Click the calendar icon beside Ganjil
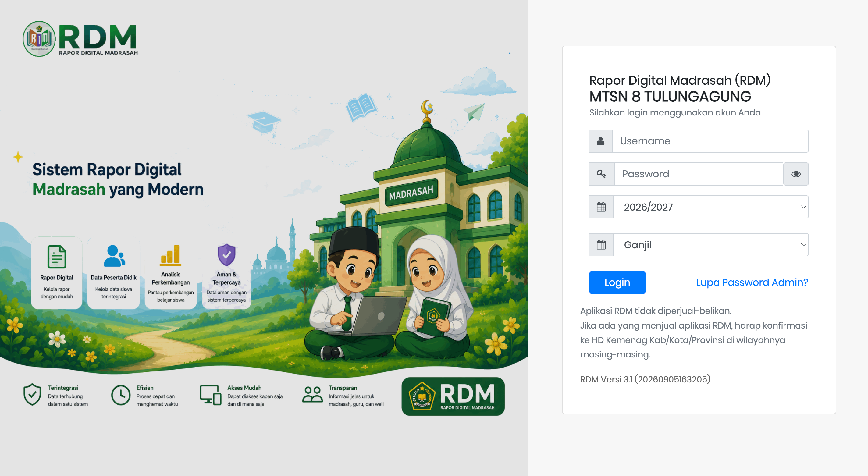 click(601, 245)
